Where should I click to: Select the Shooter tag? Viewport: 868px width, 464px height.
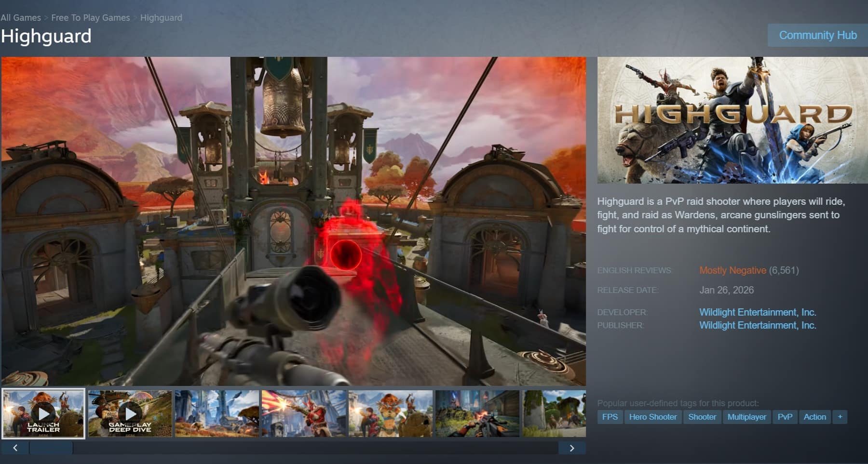[x=702, y=417]
